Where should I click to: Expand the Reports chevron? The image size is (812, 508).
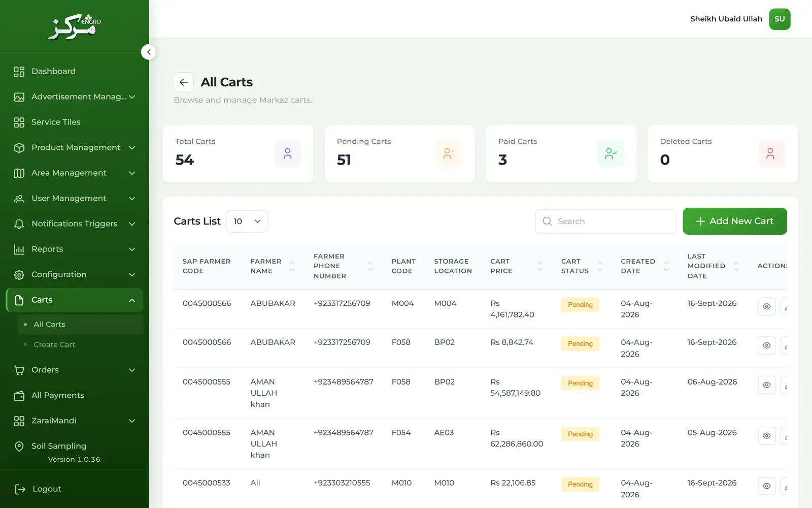(x=132, y=249)
